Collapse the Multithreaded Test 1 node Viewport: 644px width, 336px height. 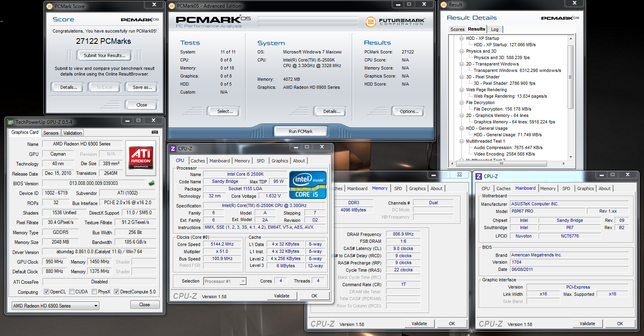coord(462,141)
